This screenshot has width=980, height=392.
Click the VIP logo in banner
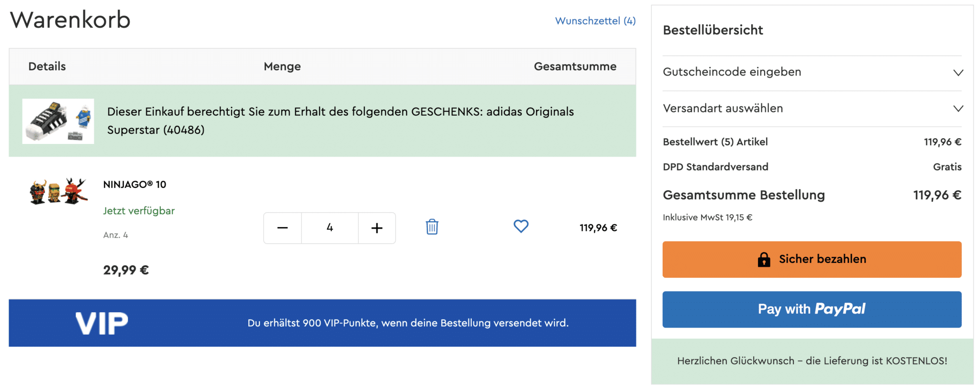tap(102, 323)
